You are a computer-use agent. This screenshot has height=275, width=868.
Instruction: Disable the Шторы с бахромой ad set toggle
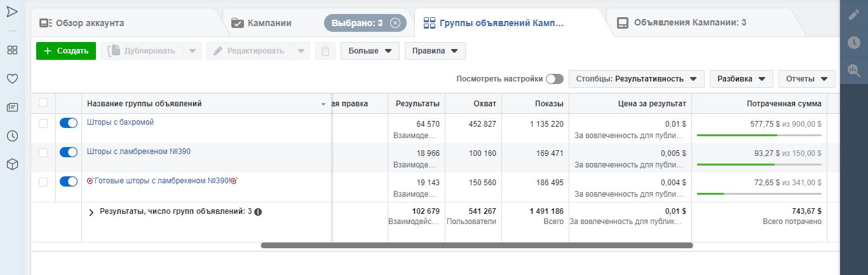[x=69, y=123]
